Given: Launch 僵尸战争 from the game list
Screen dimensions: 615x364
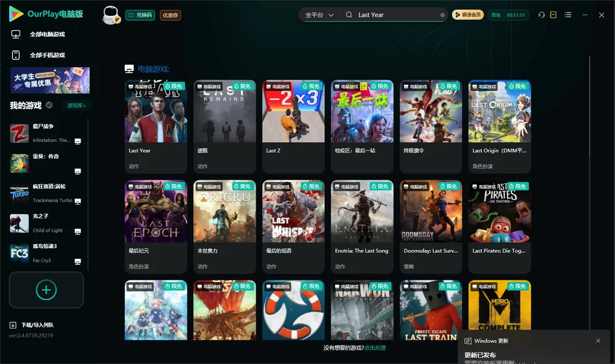Looking at the screenshot, I should (46, 133).
